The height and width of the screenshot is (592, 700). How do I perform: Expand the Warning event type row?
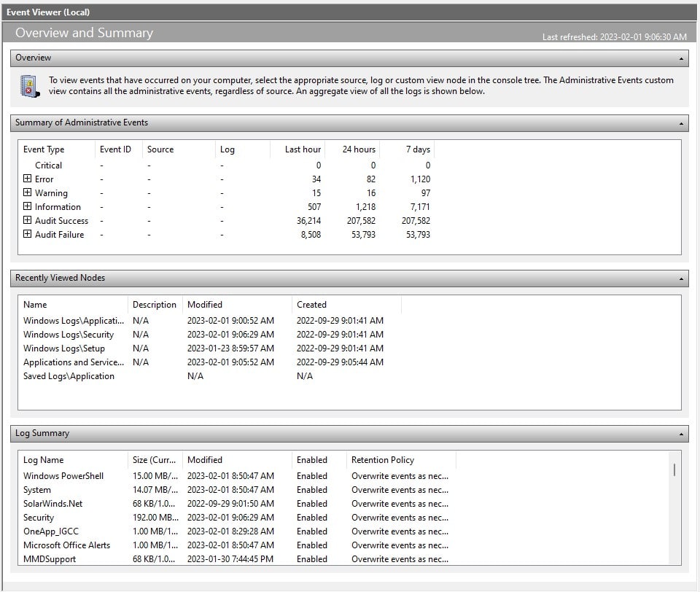(x=26, y=192)
